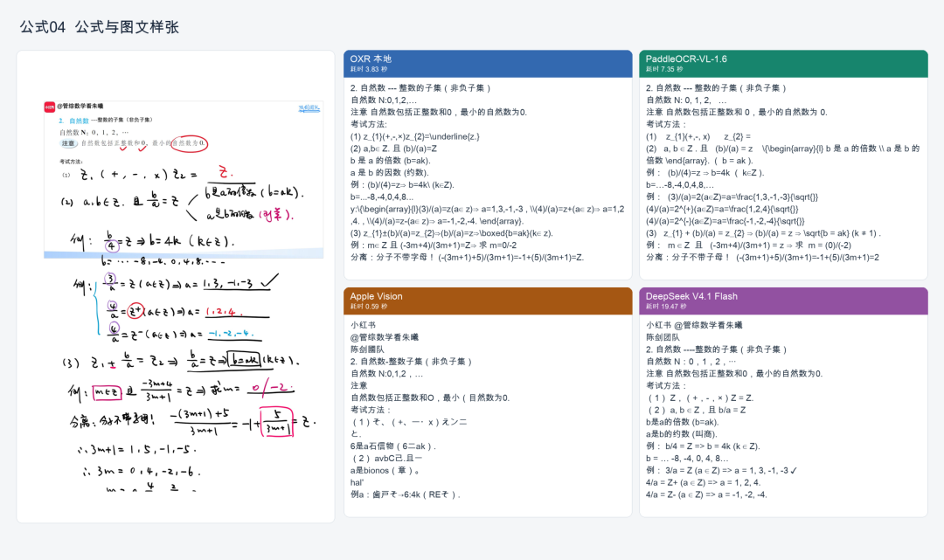Select OXR line 'b 是 a 的倍数 (b=ak).'
The height and width of the screenshot is (560, 944).
coord(391,161)
